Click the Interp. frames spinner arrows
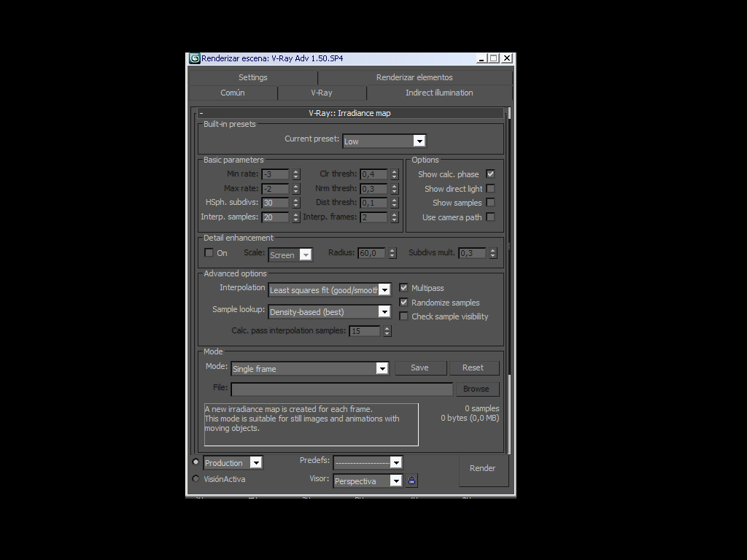 (395, 217)
